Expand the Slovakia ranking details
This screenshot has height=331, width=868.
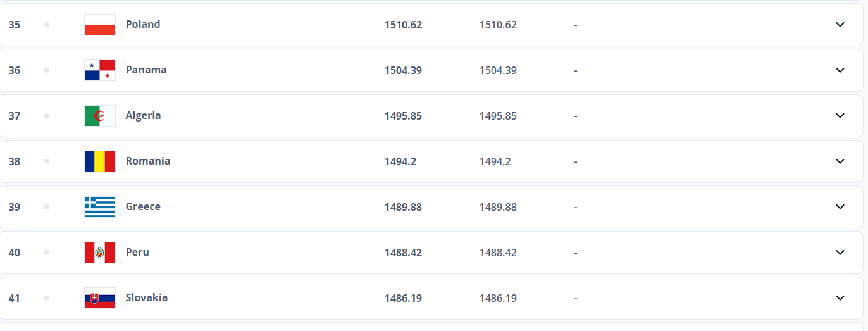point(840,298)
